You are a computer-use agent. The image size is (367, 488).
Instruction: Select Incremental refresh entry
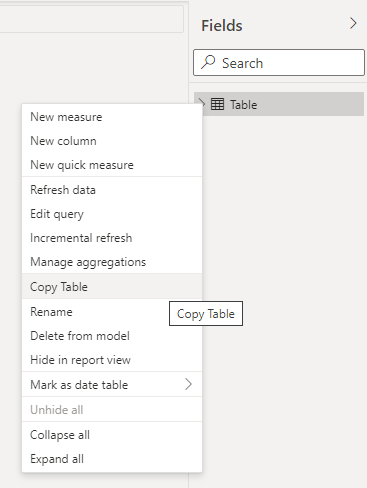tap(112, 238)
